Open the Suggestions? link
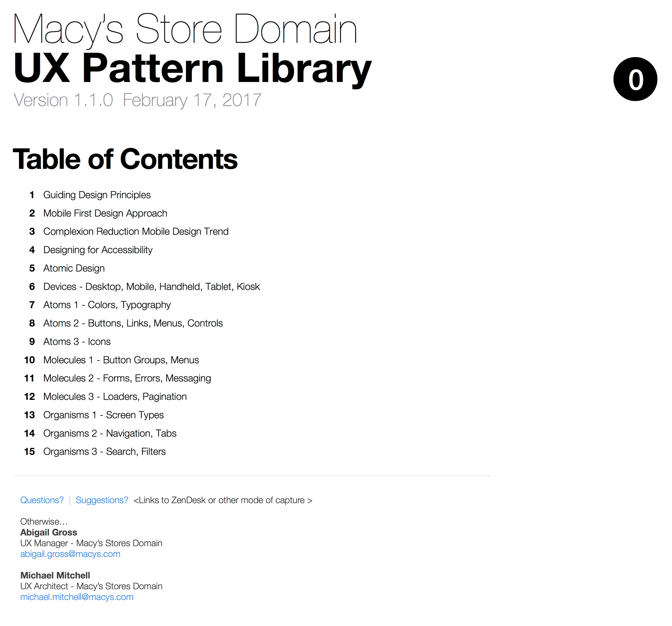This screenshot has height=626, width=672. (102, 500)
